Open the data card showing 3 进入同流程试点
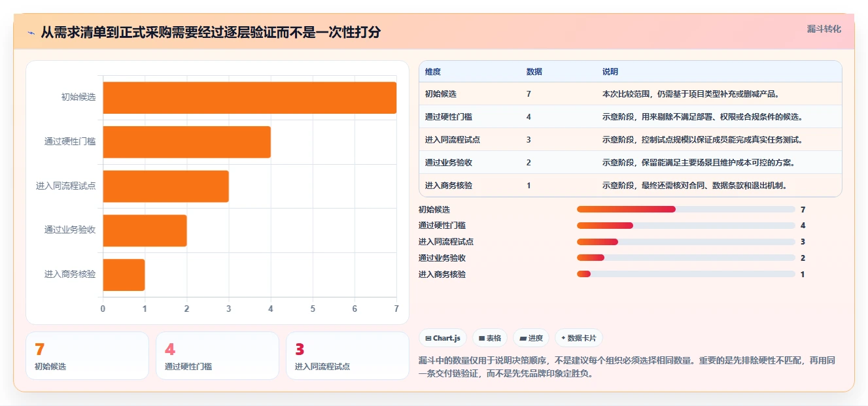The width and height of the screenshot is (868, 406). [x=347, y=356]
